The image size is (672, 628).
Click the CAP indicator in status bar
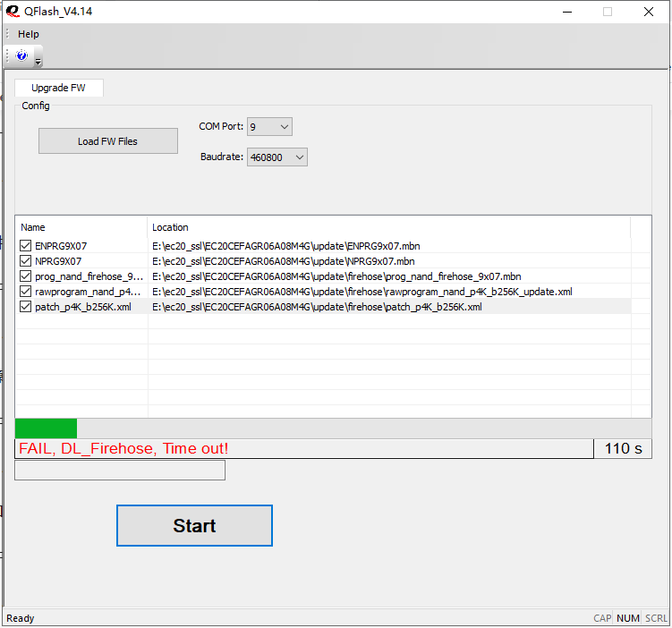click(x=602, y=618)
